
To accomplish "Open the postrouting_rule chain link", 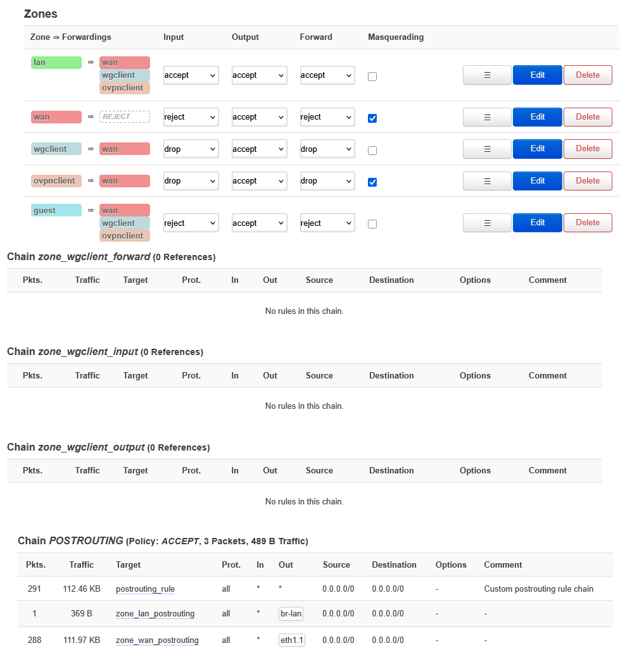I will (x=145, y=589).
